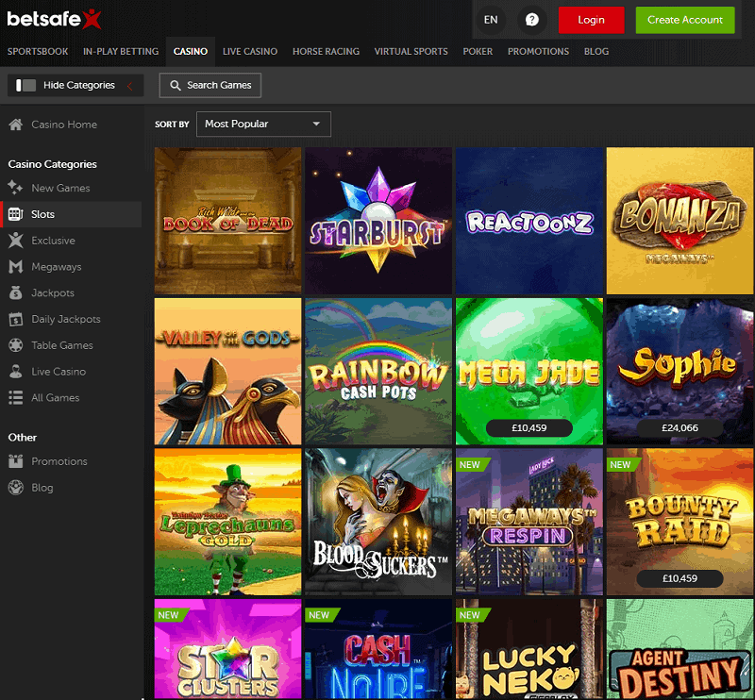Click the Search Games field

210,86
